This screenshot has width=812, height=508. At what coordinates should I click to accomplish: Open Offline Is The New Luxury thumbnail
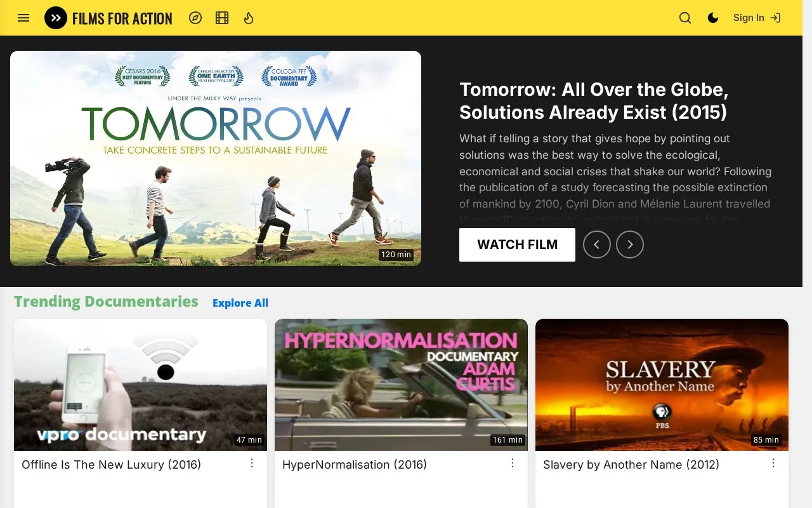tap(140, 385)
